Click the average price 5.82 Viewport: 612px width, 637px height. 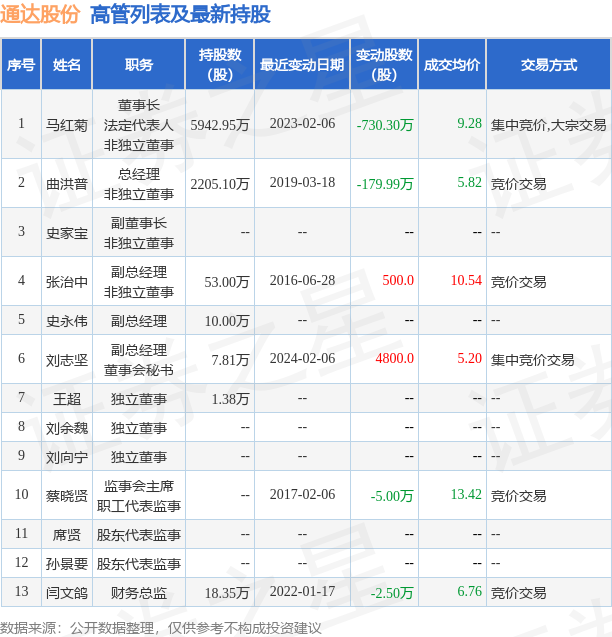pos(469,182)
